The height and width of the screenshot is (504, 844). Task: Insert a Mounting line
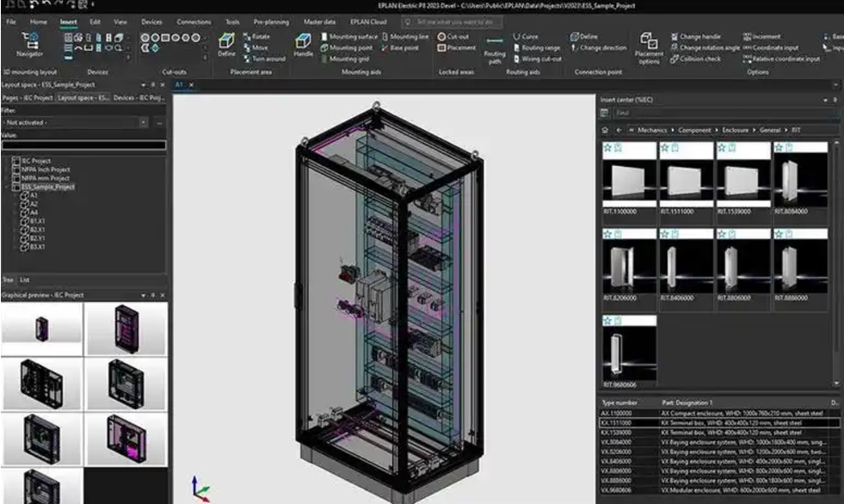(405, 37)
